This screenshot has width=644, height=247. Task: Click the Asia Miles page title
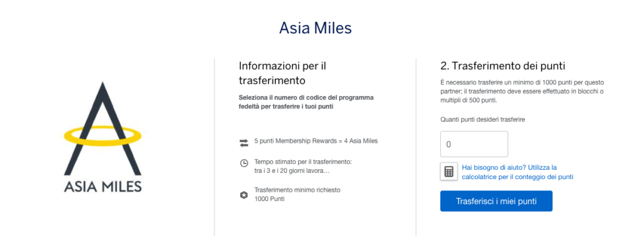pos(316,28)
